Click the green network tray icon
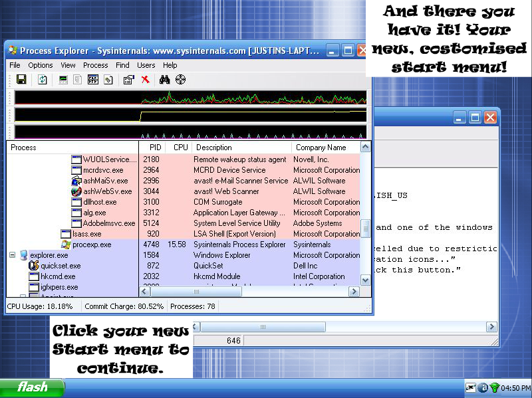532x398 pixels. (x=495, y=387)
